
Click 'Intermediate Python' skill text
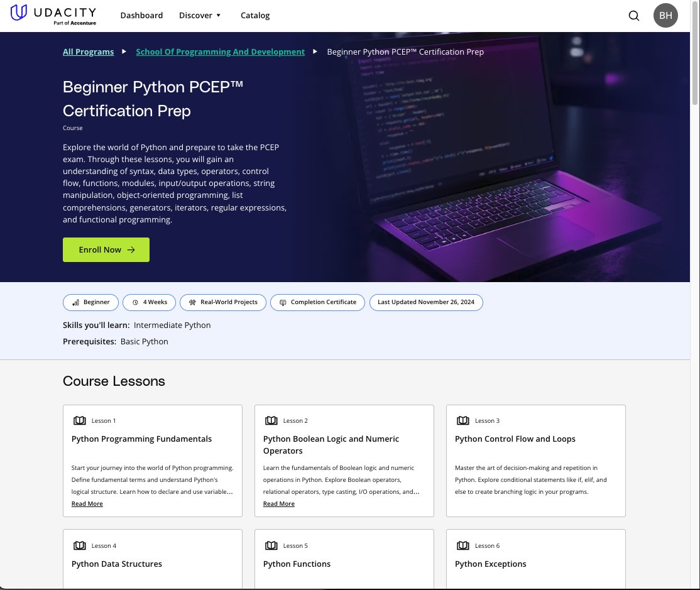click(x=172, y=325)
